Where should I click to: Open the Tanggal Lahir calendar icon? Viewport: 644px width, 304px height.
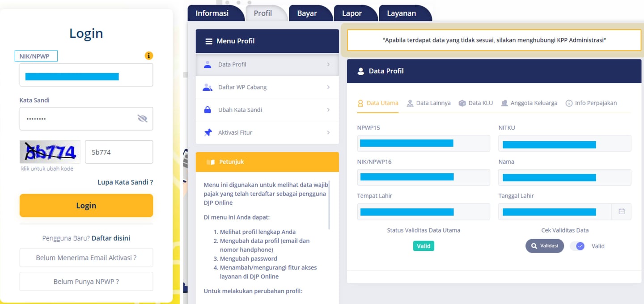pyautogui.click(x=622, y=211)
